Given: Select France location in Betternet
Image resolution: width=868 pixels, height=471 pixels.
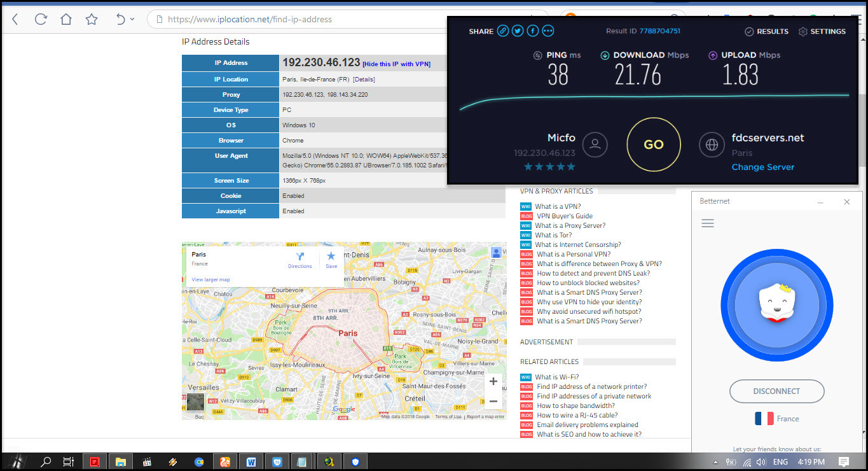Looking at the screenshot, I should (776, 419).
